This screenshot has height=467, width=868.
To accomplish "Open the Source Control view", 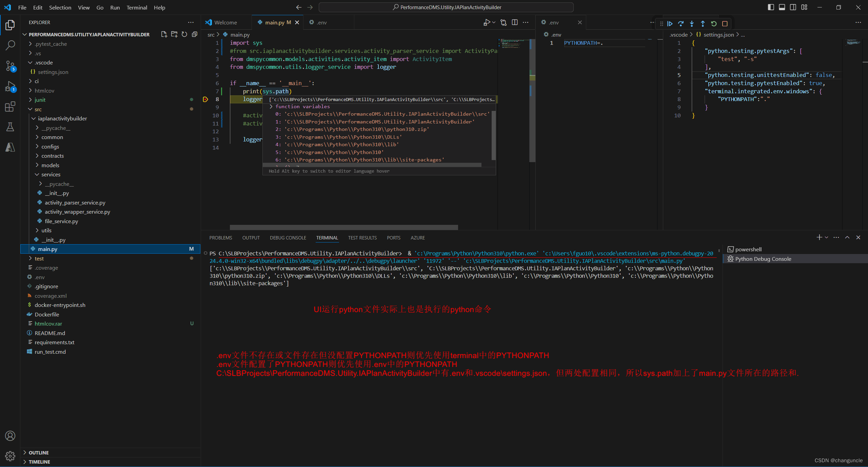I will point(10,66).
